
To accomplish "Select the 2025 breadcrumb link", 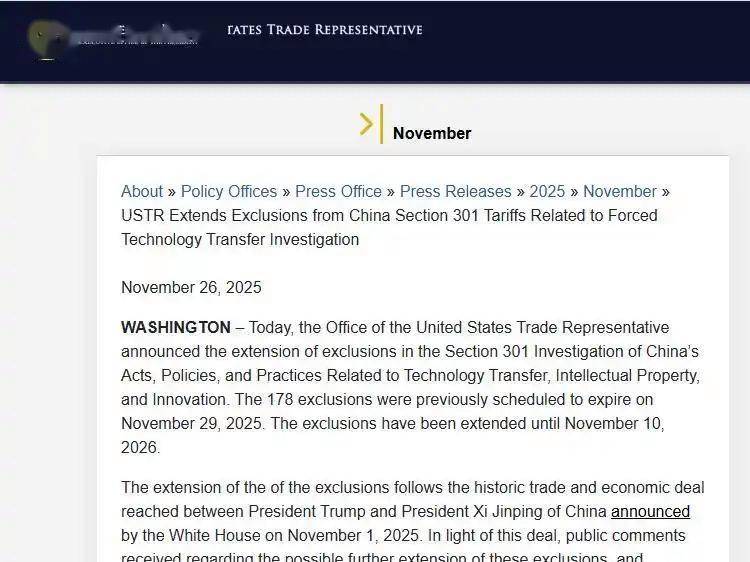I will pos(547,191).
